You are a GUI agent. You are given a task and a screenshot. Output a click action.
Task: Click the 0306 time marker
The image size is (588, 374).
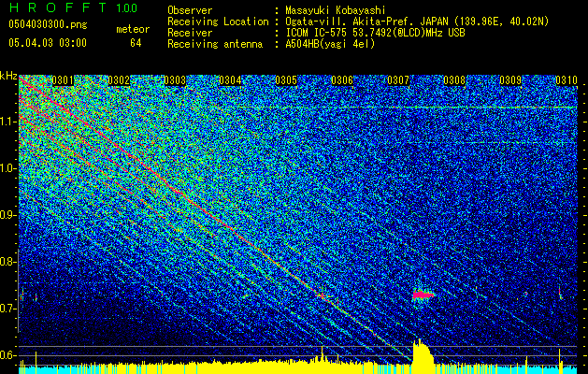pos(342,80)
